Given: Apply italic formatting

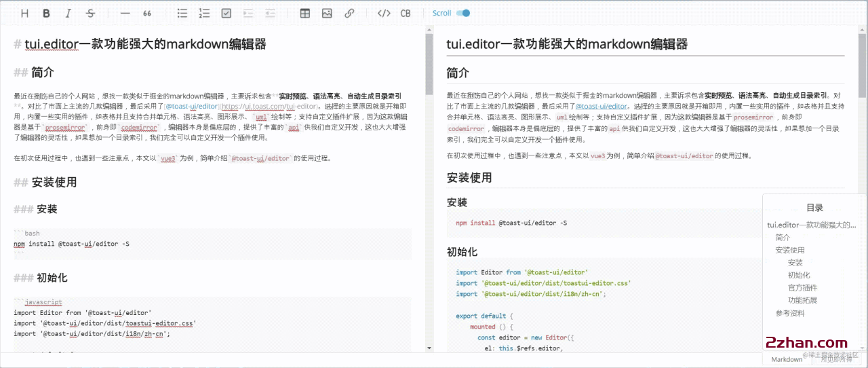Looking at the screenshot, I should coord(68,13).
